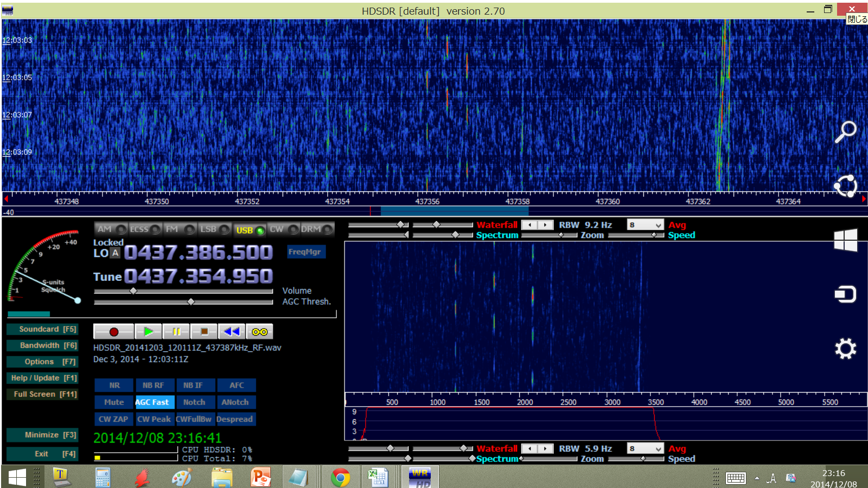Select USB demodulation mode
Screen dimensions: 868x488
coord(250,230)
